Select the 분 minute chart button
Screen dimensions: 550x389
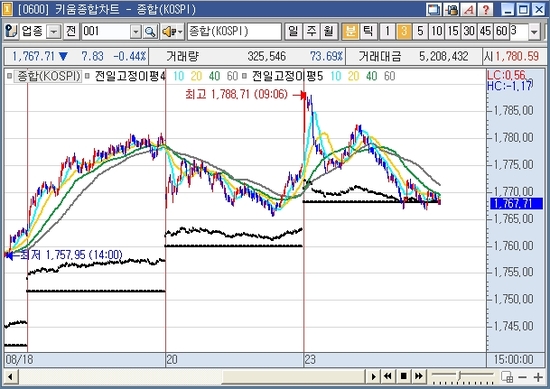point(350,32)
